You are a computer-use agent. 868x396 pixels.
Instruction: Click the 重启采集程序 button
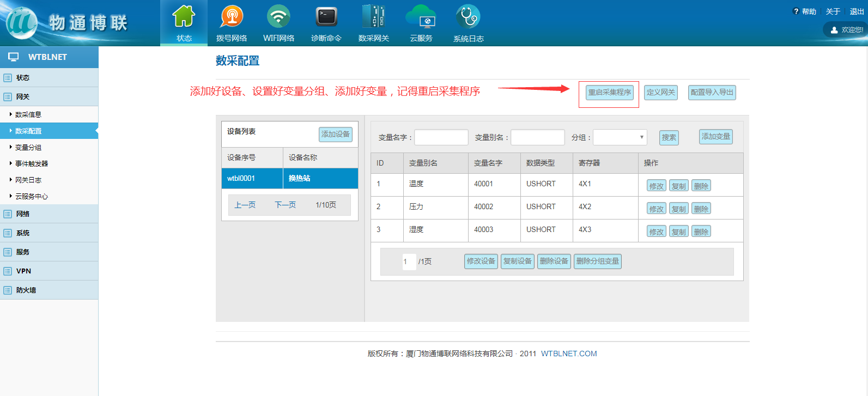tap(610, 93)
